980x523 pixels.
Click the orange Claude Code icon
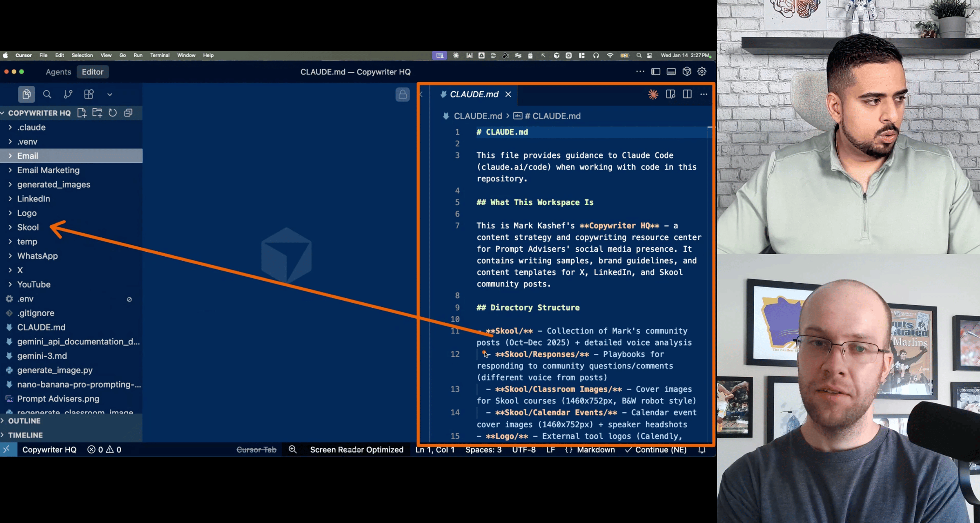pyautogui.click(x=653, y=94)
